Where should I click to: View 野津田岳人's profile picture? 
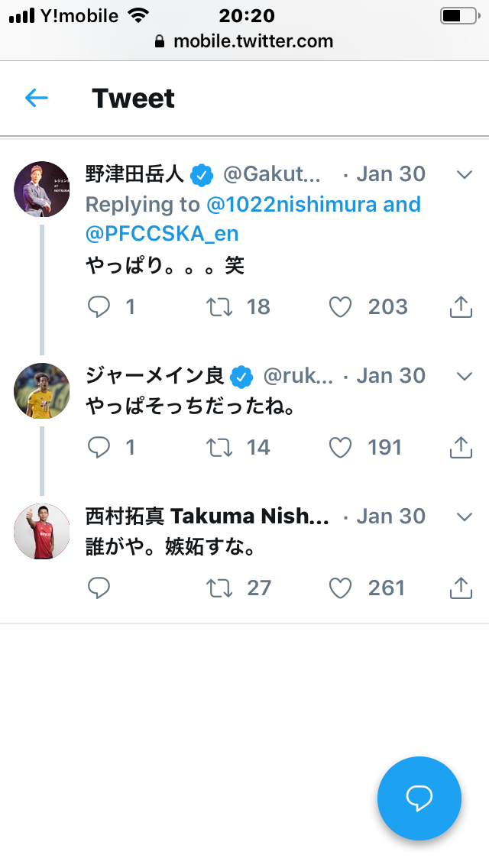[x=42, y=189]
